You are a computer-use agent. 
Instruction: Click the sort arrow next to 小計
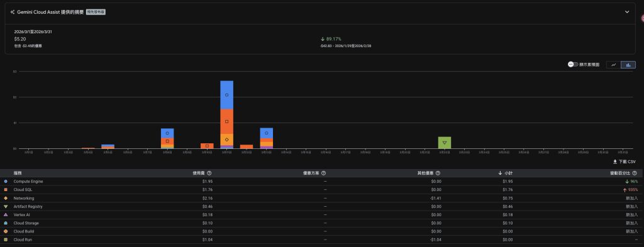(x=500, y=173)
